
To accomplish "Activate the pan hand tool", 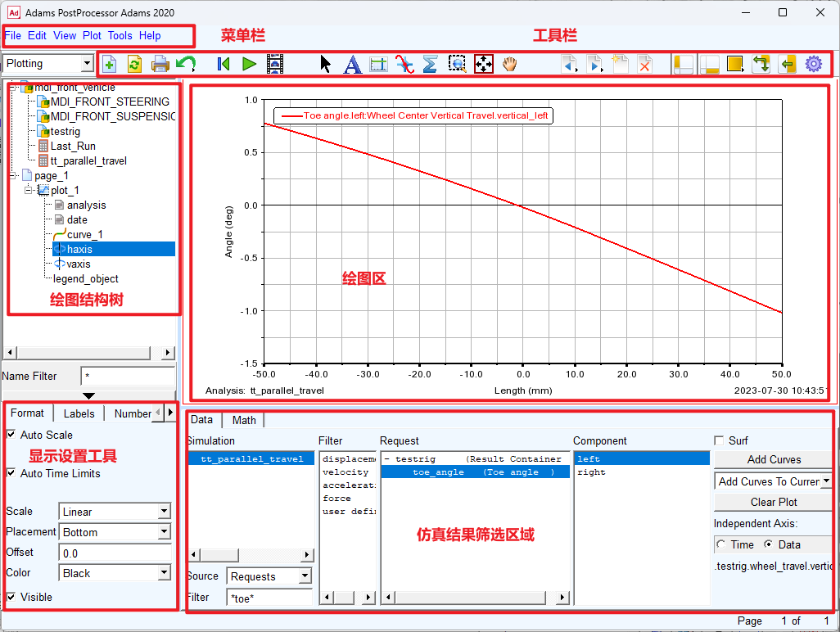I will pos(508,64).
